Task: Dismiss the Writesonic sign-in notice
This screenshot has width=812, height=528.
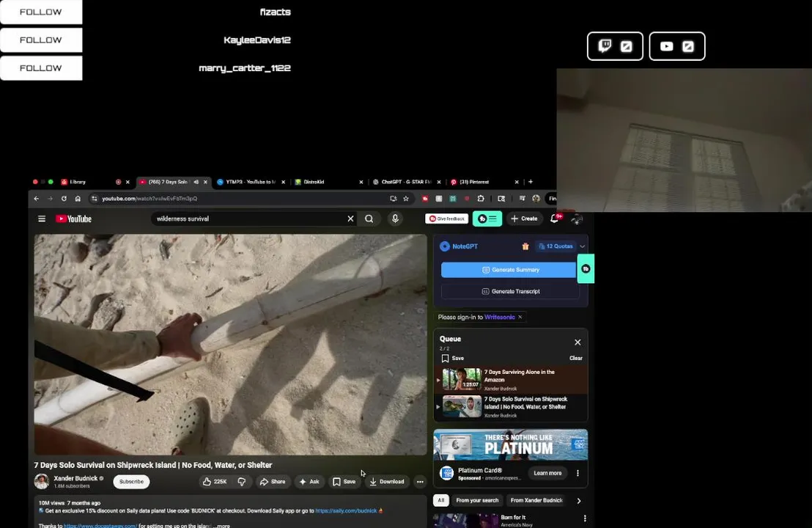Action: tap(520, 317)
